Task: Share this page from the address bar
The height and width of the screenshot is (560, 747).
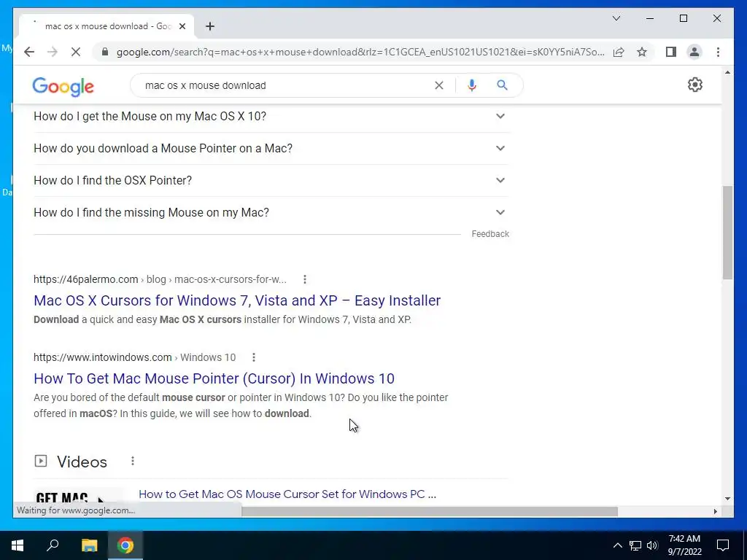Action: [619, 52]
